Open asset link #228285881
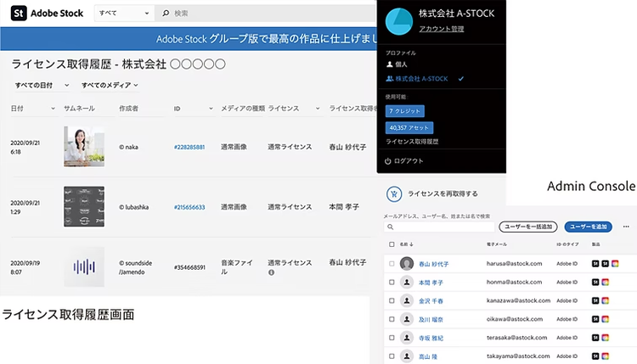637x364 pixels. click(189, 147)
